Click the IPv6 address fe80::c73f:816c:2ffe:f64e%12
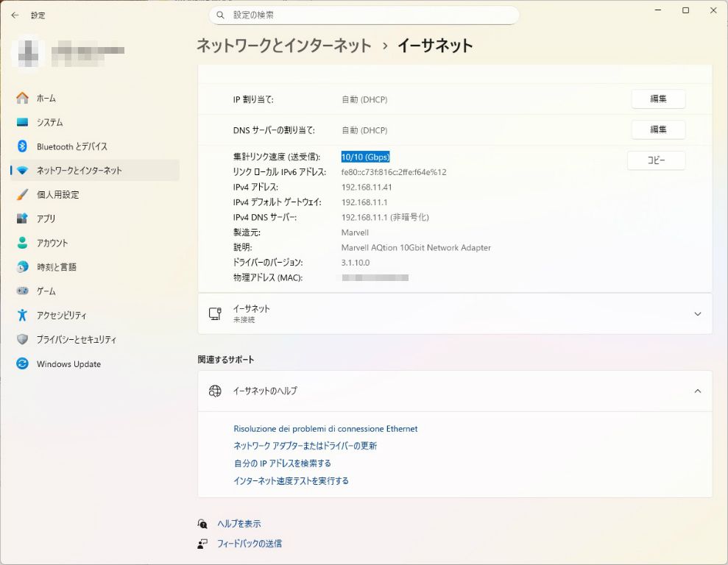The height and width of the screenshot is (565, 728). [x=394, y=172]
